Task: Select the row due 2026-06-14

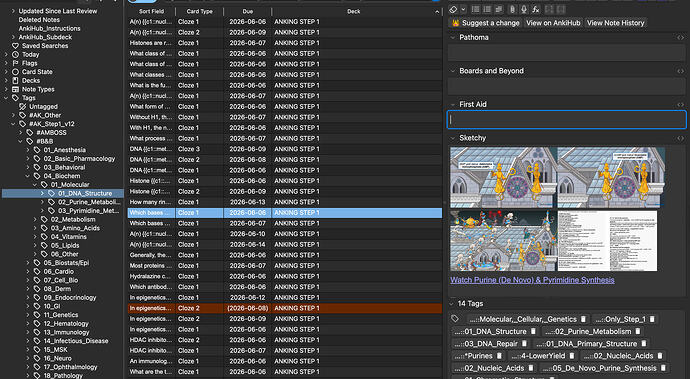Action: tap(285, 244)
